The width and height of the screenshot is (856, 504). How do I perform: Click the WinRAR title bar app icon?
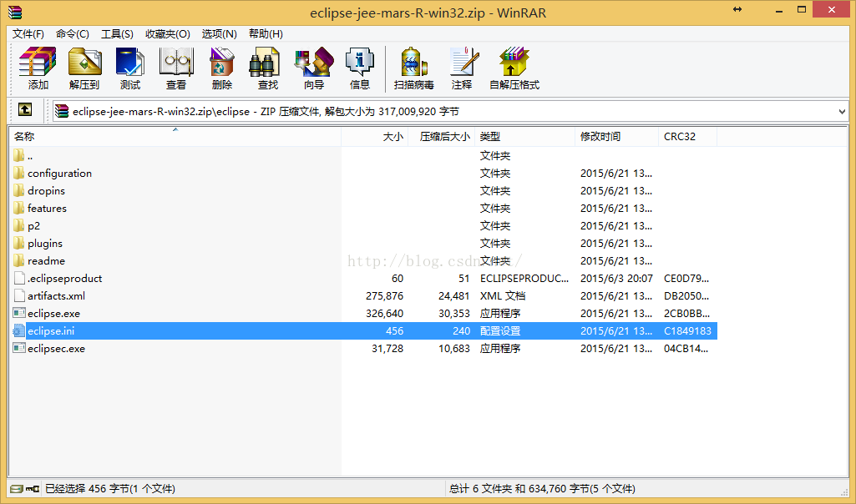click(15, 12)
